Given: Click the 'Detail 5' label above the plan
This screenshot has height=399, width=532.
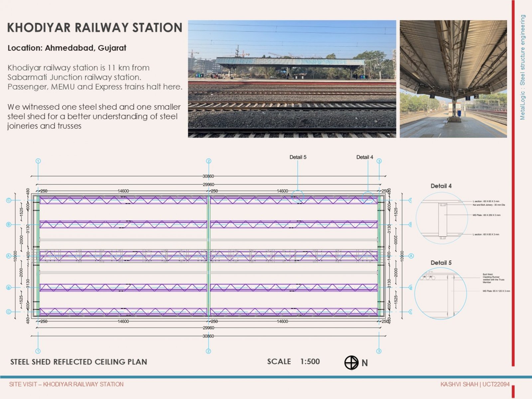Looking at the screenshot, I should point(298,157).
